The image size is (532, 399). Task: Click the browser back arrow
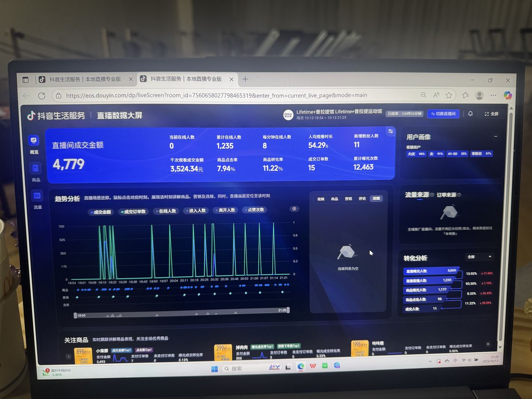27,96
